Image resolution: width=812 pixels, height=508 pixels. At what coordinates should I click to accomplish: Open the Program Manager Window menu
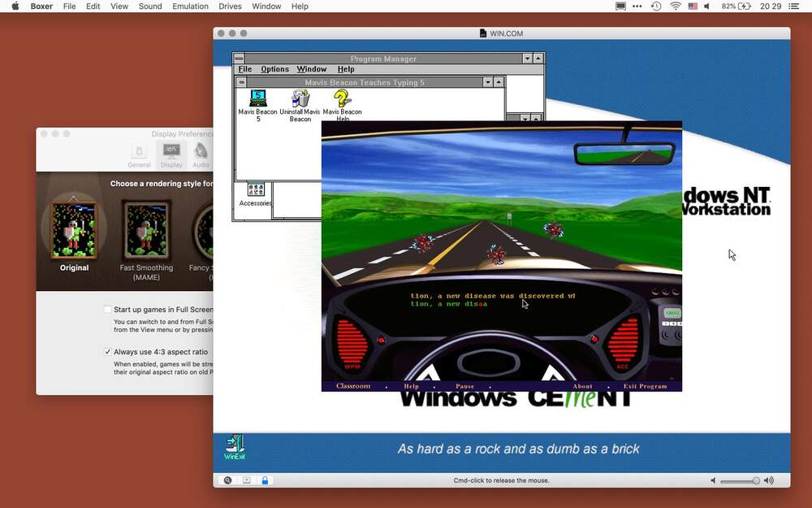click(312, 69)
